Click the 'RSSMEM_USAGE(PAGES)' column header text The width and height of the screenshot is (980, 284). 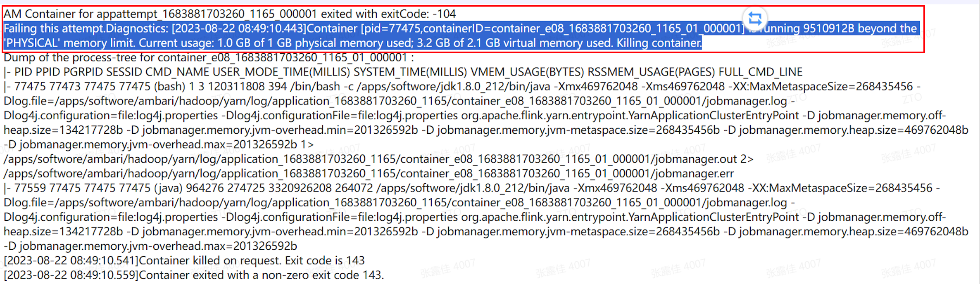tap(651, 72)
